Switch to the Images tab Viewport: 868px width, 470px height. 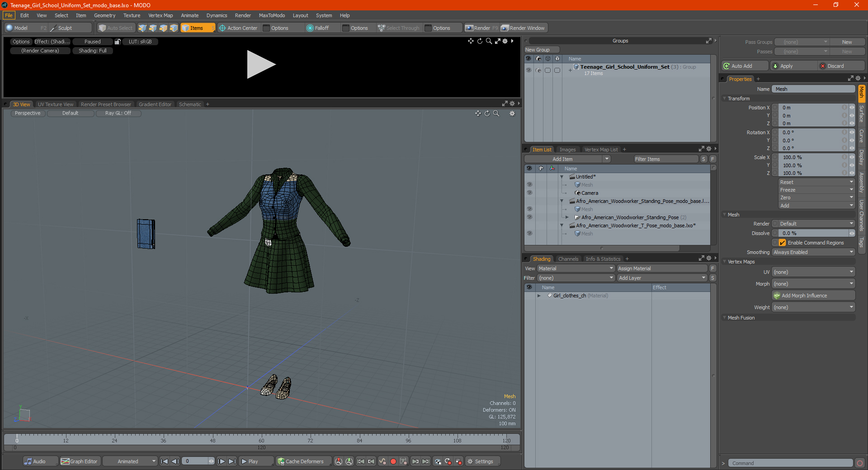click(x=567, y=150)
